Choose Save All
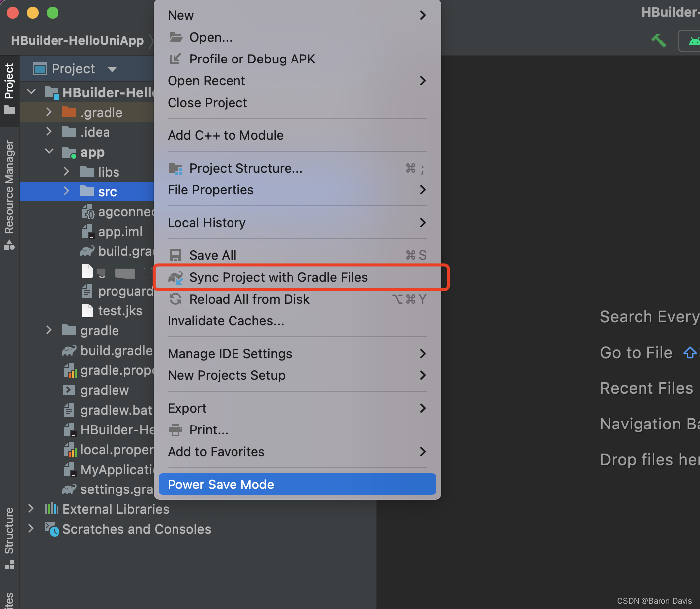Image resolution: width=700 pixels, height=609 pixels. [x=297, y=255]
